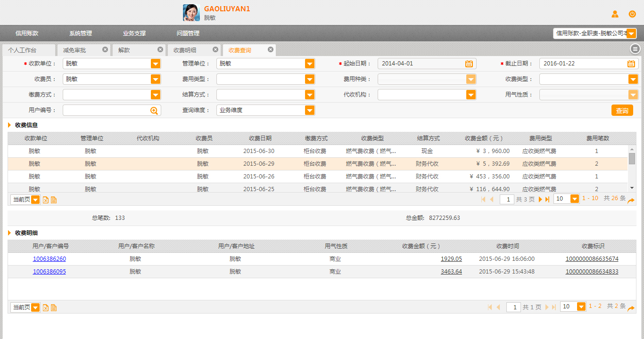Click the amount link 1929.05
644x339 pixels.
pyautogui.click(x=451, y=259)
